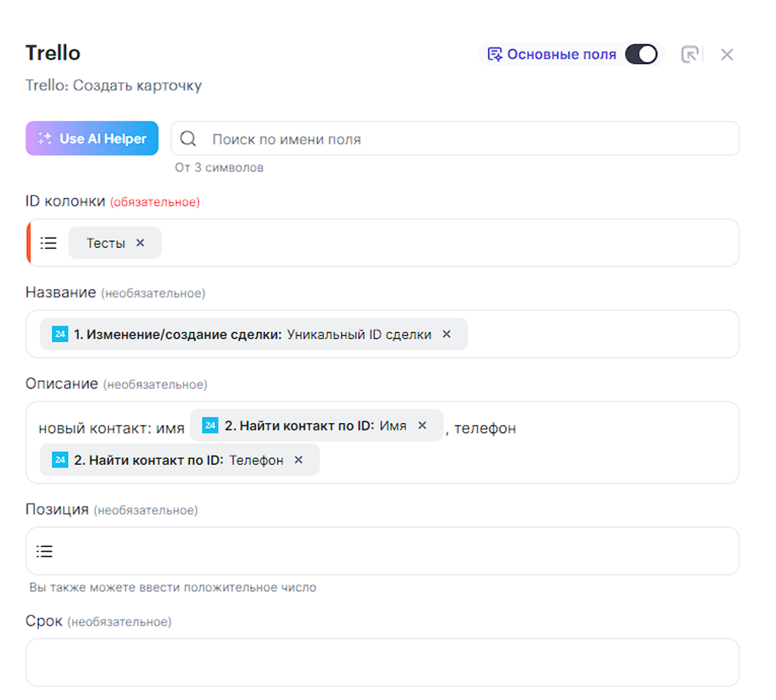Click the Основные поля label
The width and height of the screenshot is (776, 700).
coord(561,54)
